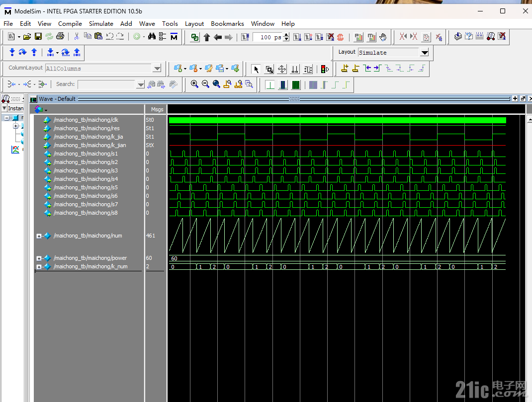Image resolution: width=532 pixels, height=402 pixels.
Task: Undock the Wave - Default pane
Action: [523, 98]
